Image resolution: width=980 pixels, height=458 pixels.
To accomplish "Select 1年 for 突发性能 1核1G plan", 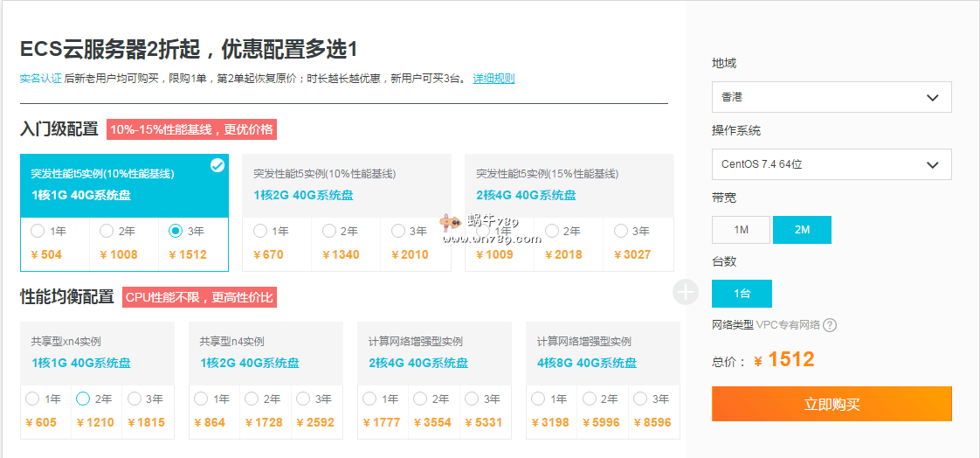I will pos(38,232).
